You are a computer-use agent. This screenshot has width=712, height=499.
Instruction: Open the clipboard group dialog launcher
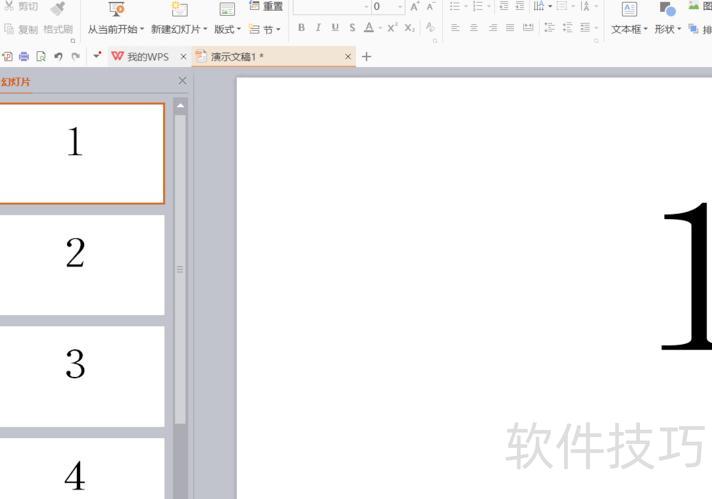[x=73, y=41]
